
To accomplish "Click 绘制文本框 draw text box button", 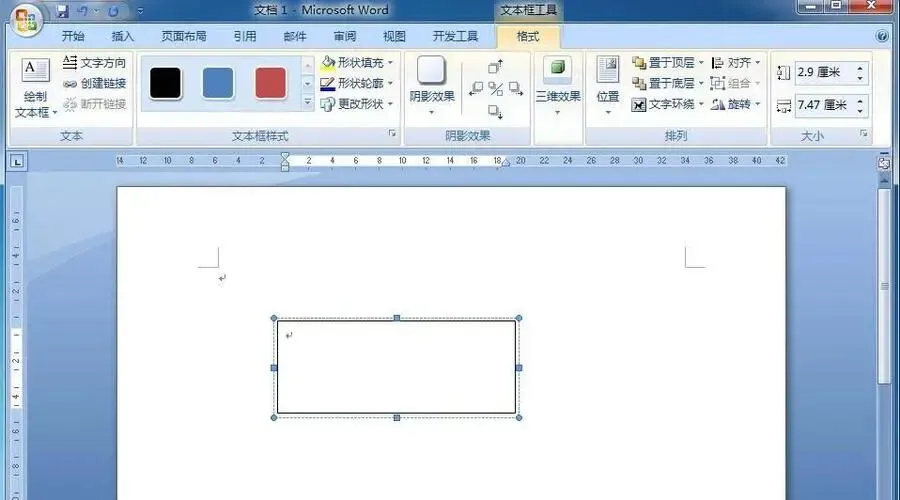I will [x=35, y=87].
